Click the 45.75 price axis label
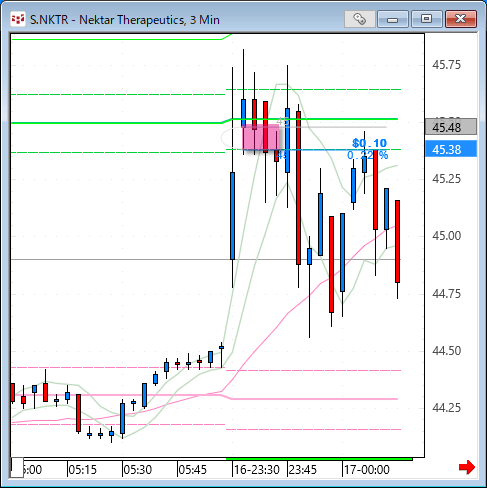This screenshot has width=487, height=488. (x=446, y=65)
